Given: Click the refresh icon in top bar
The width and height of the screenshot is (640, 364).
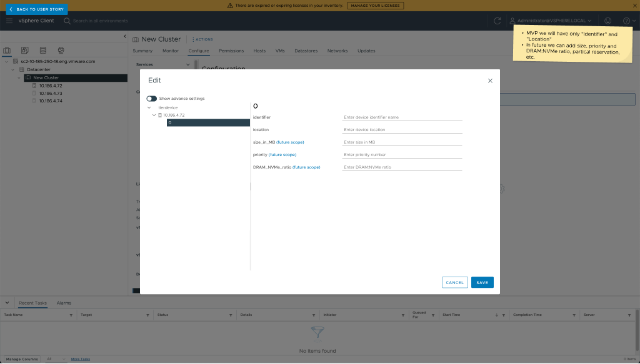Looking at the screenshot, I should 497,21.
